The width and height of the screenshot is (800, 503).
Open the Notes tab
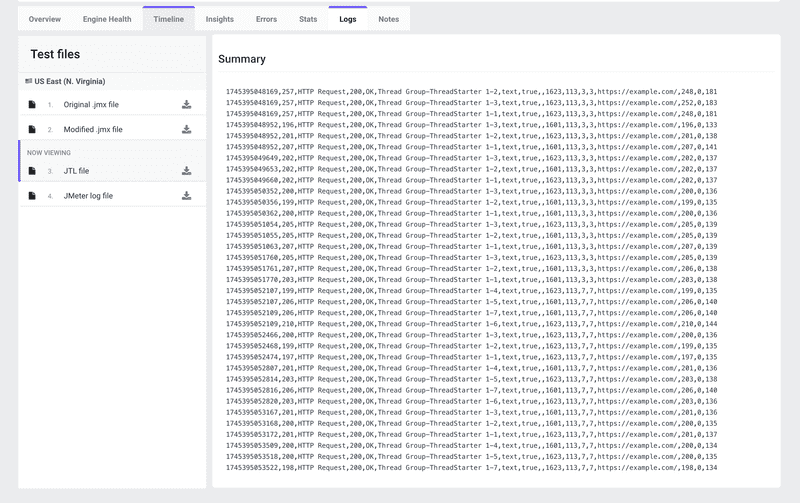pyautogui.click(x=389, y=19)
